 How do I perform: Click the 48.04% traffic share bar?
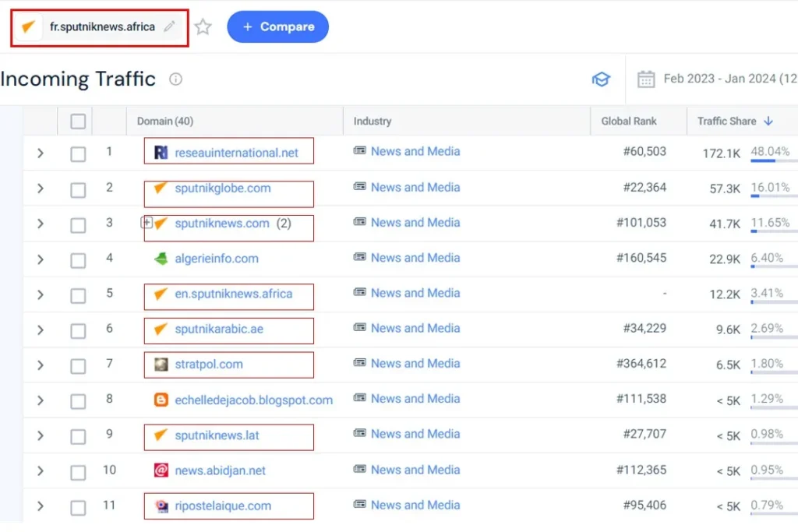click(774, 160)
